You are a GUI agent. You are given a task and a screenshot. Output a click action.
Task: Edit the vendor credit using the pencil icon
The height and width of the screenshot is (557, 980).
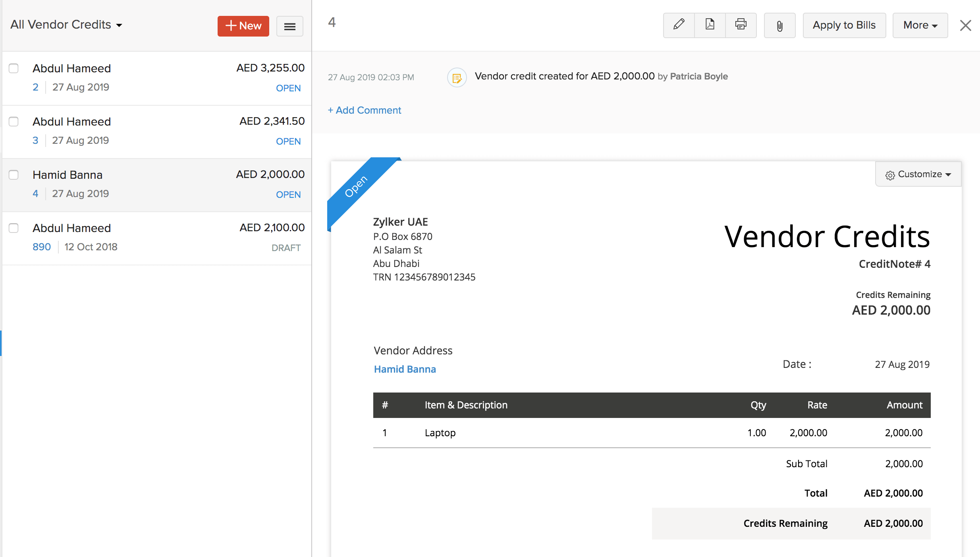(679, 25)
